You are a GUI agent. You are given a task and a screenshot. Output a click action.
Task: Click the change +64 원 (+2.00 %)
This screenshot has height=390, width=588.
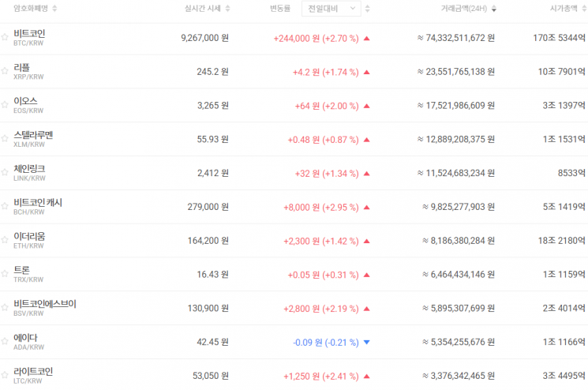327,106
